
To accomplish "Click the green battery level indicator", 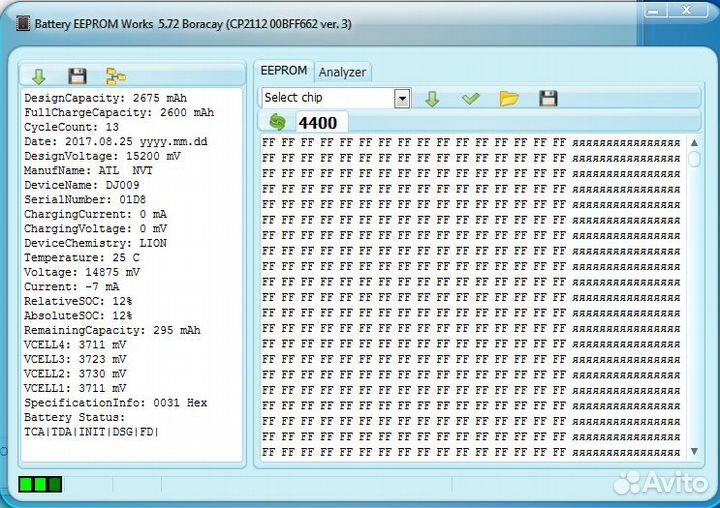I will tap(40, 485).
